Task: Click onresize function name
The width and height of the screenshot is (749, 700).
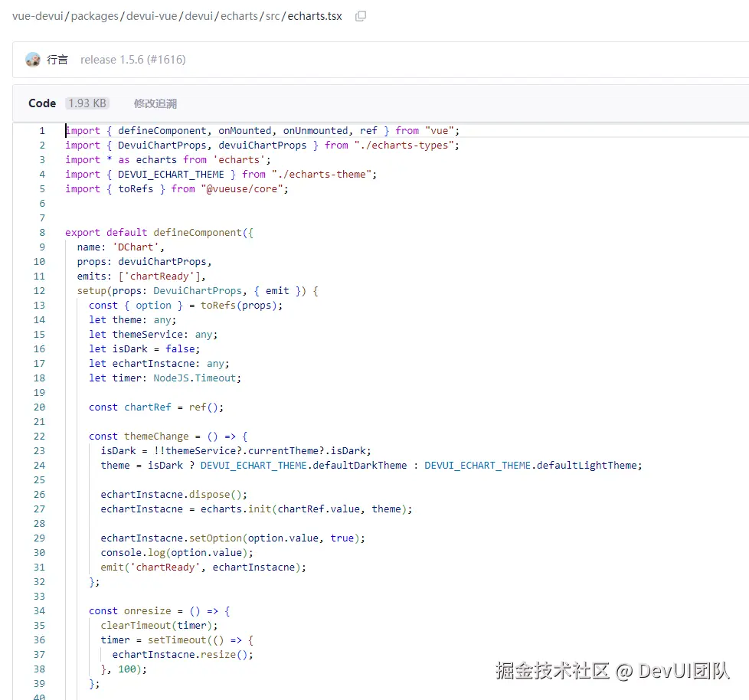Action: [x=147, y=611]
